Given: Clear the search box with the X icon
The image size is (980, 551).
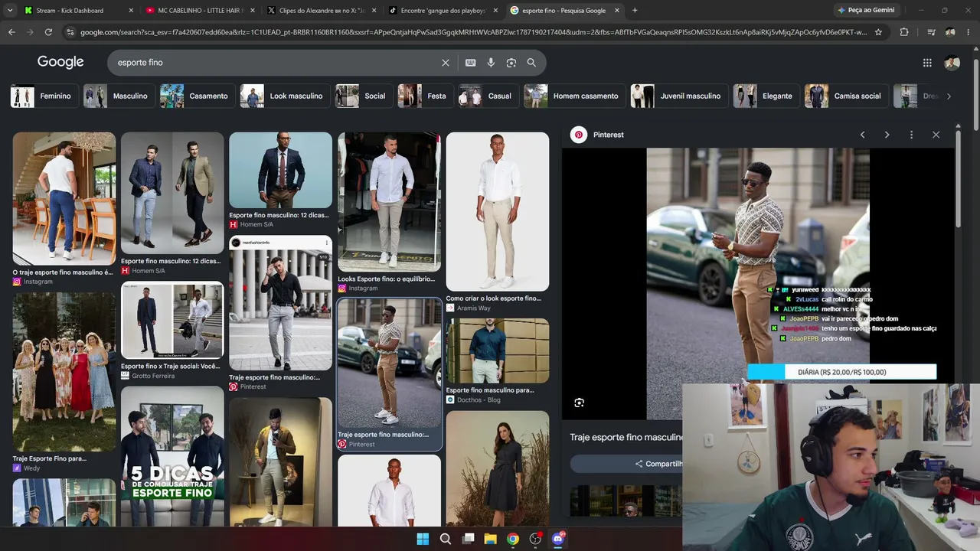Looking at the screenshot, I should pyautogui.click(x=446, y=63).
